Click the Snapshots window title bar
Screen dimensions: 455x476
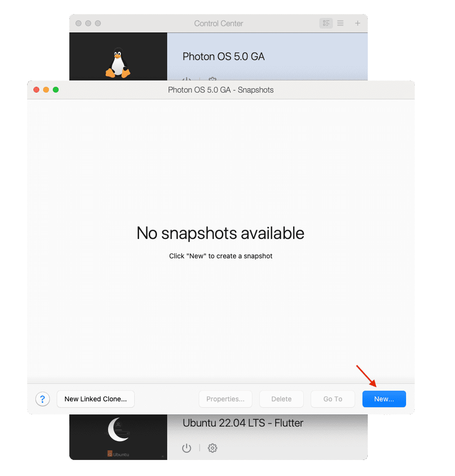(220, 90)
